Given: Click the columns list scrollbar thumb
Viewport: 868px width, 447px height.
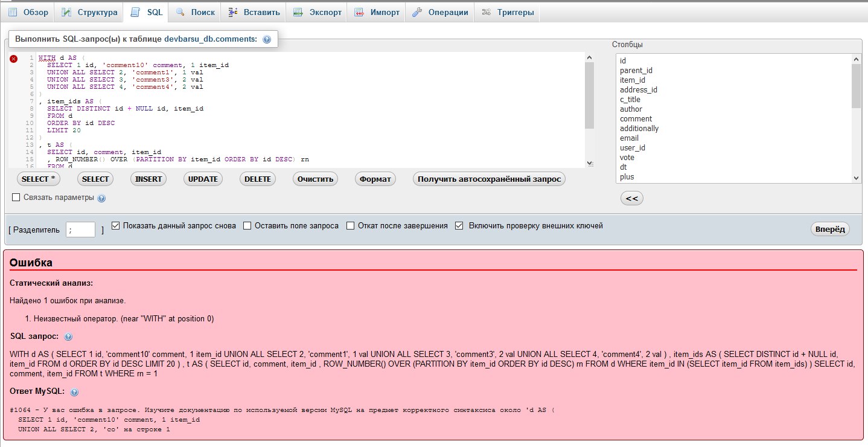Looking at the screenshot, I should pyautogui.click(x=856, y=86).
